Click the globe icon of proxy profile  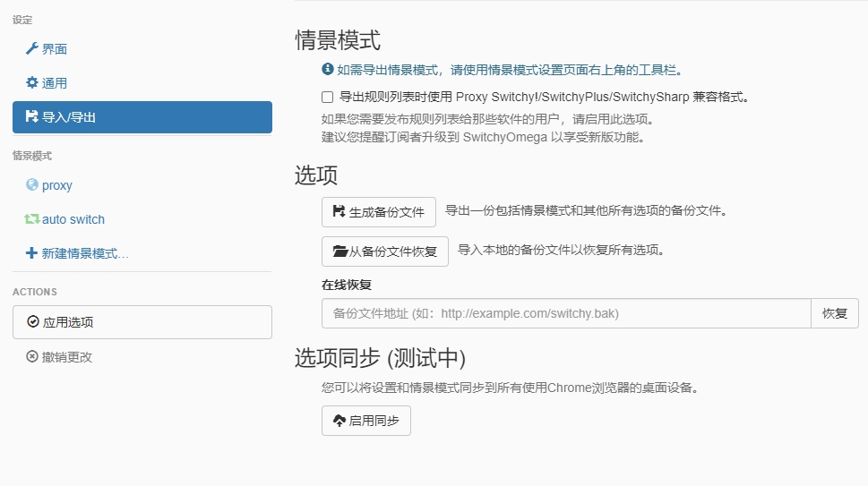[32, 185]
